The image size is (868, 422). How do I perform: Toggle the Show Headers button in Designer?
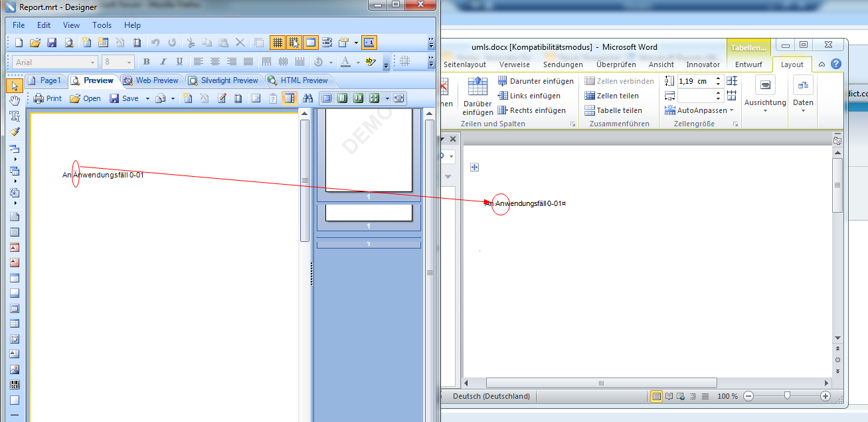tap(310, 43)
